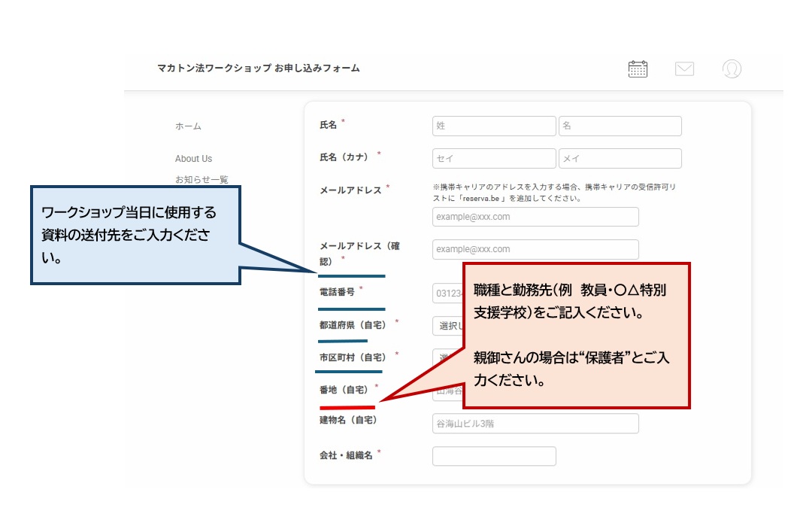Open the 都道府県（自宅） prefecture dropdown
812x529 pixels.
(447, 326)
